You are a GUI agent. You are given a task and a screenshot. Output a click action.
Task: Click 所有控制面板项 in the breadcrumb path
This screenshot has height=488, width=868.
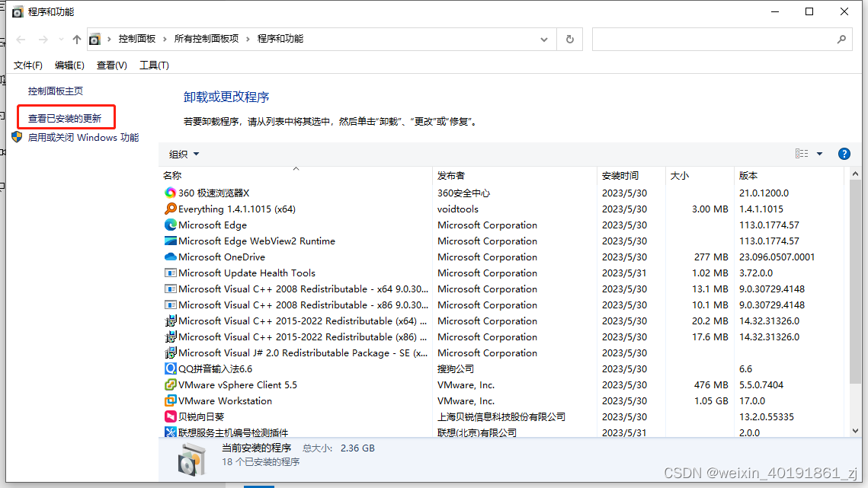(x=207, y=39)
